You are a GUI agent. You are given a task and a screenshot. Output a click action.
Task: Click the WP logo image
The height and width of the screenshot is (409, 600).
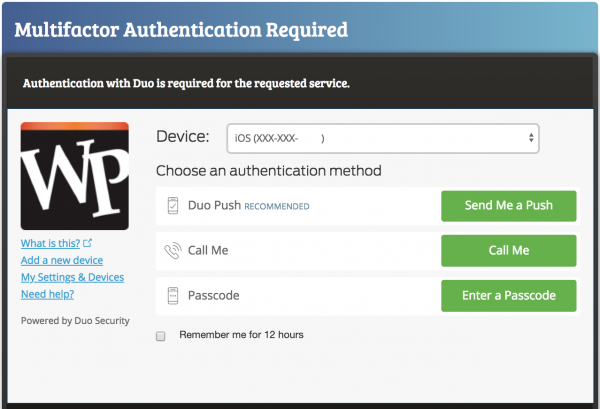(x=75, y=177)
